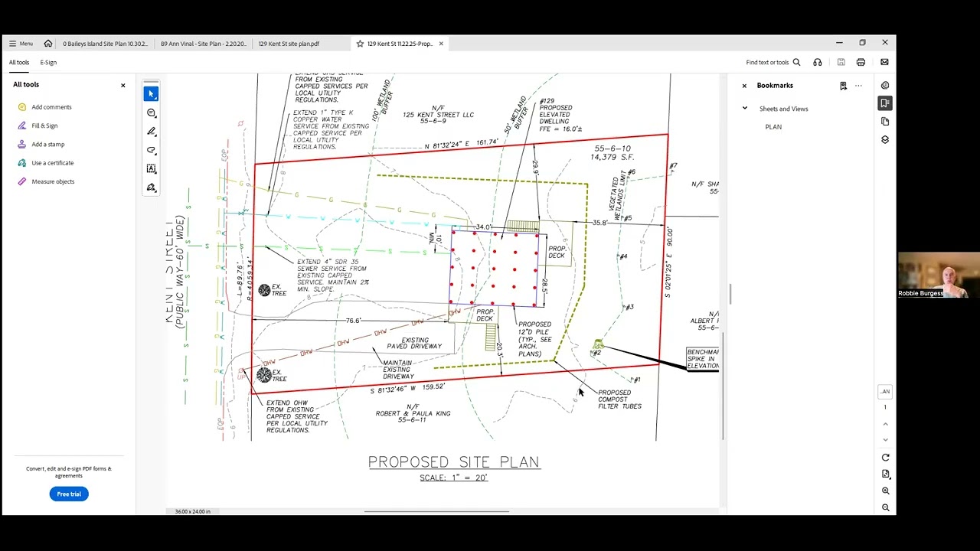Screen dimensions: 980x551
Task: Toggle the Bookmarks panel icon
Action: coord(885,103)
